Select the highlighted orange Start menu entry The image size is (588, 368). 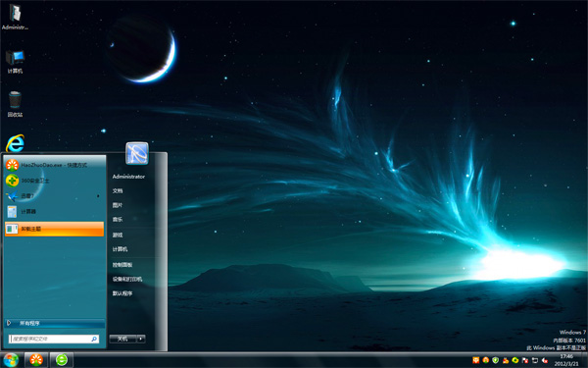(x=54, y=229)
